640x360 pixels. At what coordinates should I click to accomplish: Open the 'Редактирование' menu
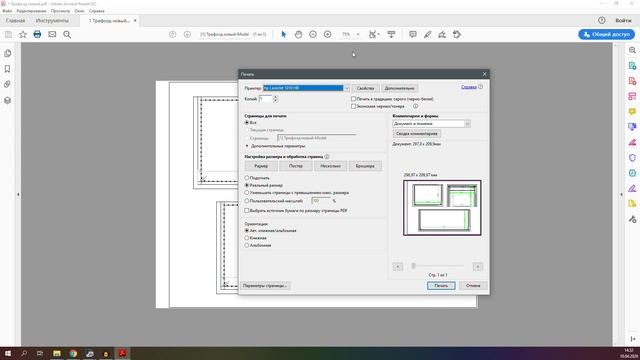coord(31,11)
